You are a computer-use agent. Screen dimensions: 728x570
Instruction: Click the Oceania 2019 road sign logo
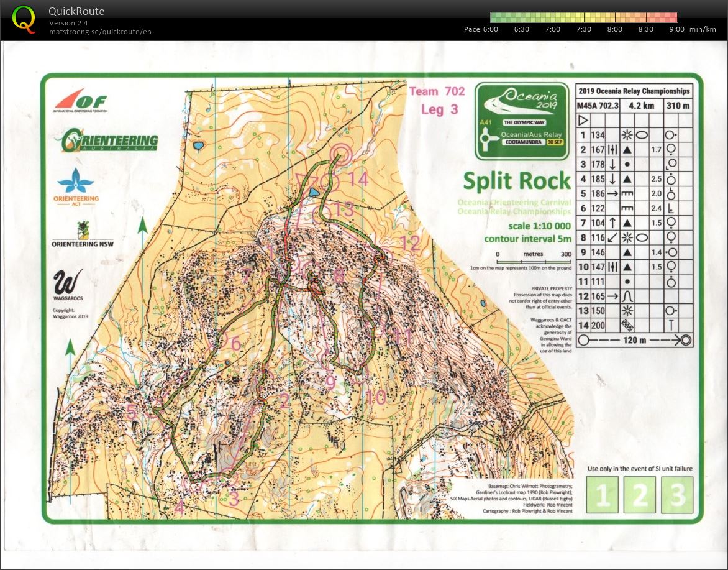(x=521, y=121)
